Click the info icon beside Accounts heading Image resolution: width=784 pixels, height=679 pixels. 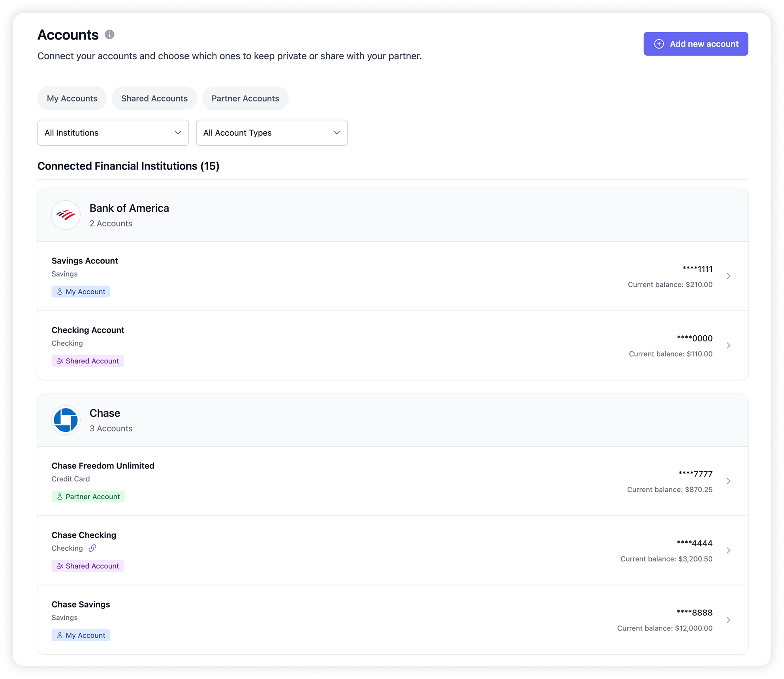[x=109, y=35]
